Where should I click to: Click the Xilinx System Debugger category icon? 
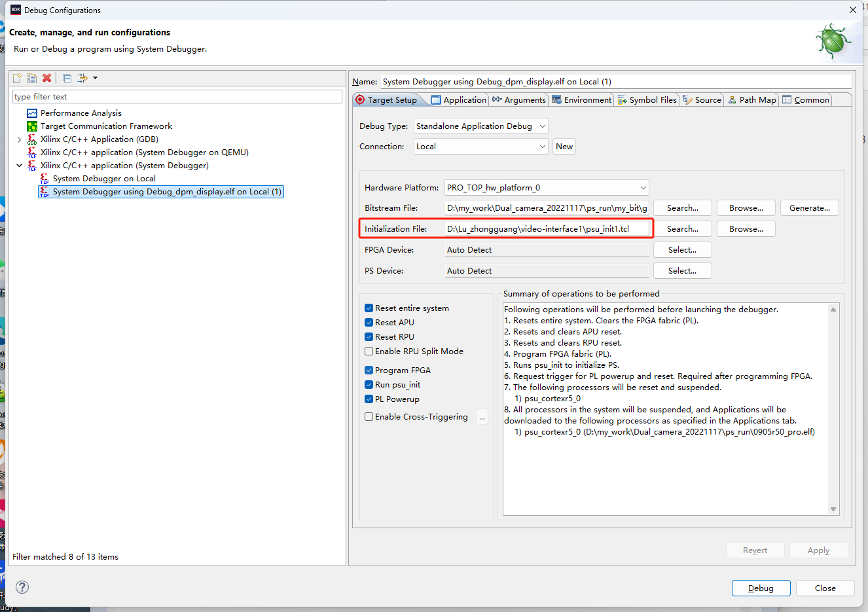pyautogui.click(x=32, y=166)
